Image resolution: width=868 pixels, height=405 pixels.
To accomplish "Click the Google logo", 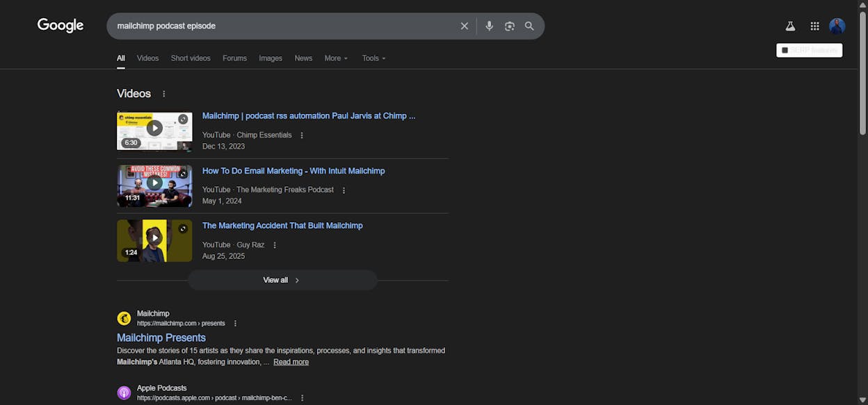I will click(61, 26).
